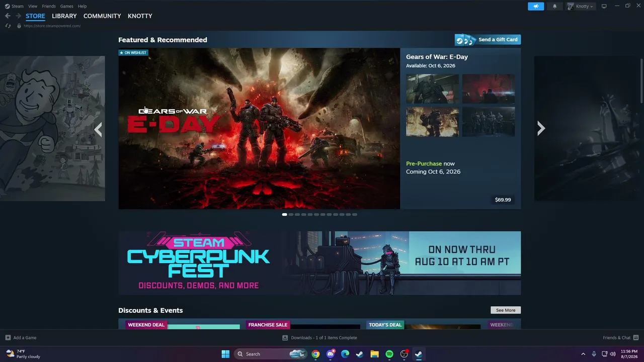Click the store URL address field
Image resolution: width=644 pixels, height=362 pixels.
tap(52, 26)
